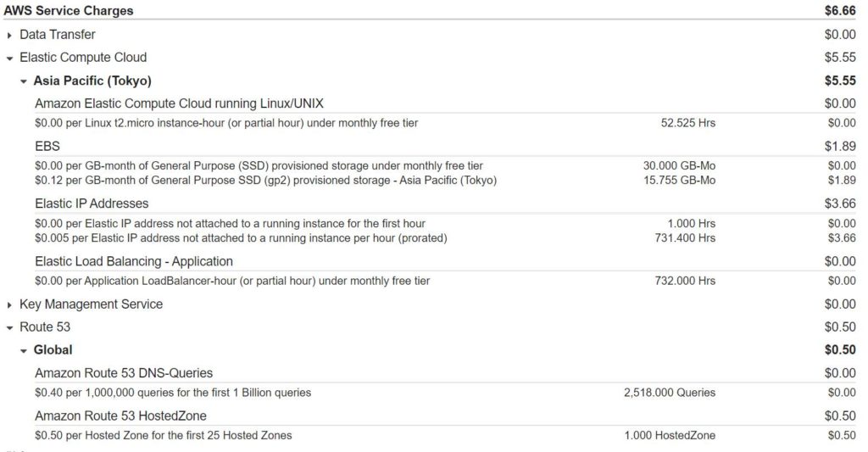Collapse the Route 53 section arrow
The width and height of the screenshot is (868, 452).
coord(9,327)
